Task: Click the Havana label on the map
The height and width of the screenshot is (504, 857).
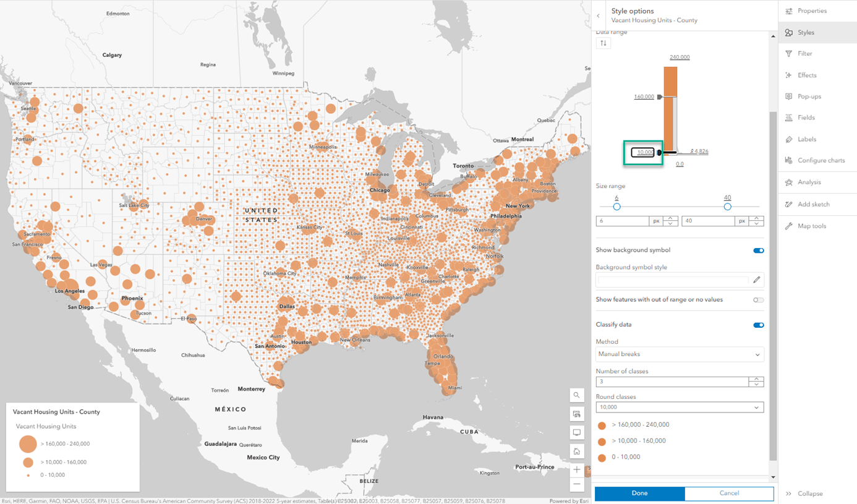Action: [433, 417]
